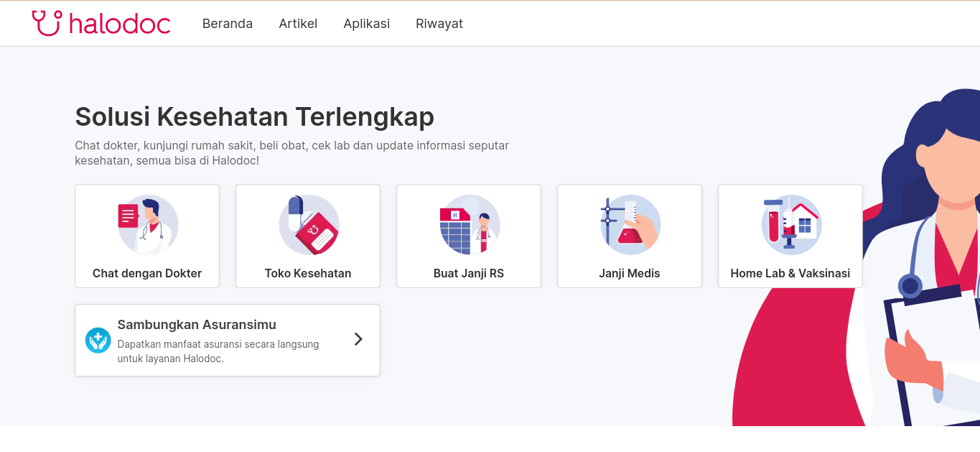Select the Buat Janji RS label

(x=469, y=273)
